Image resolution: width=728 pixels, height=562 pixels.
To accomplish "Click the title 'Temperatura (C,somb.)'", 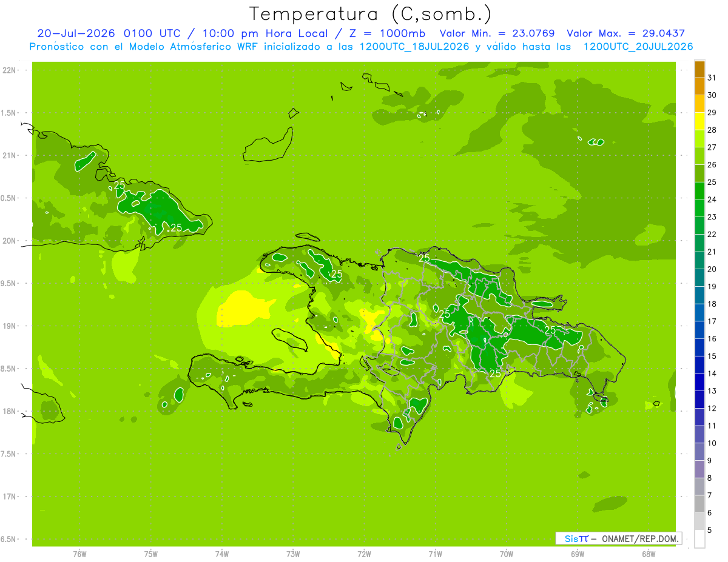I will click(371, 14).
